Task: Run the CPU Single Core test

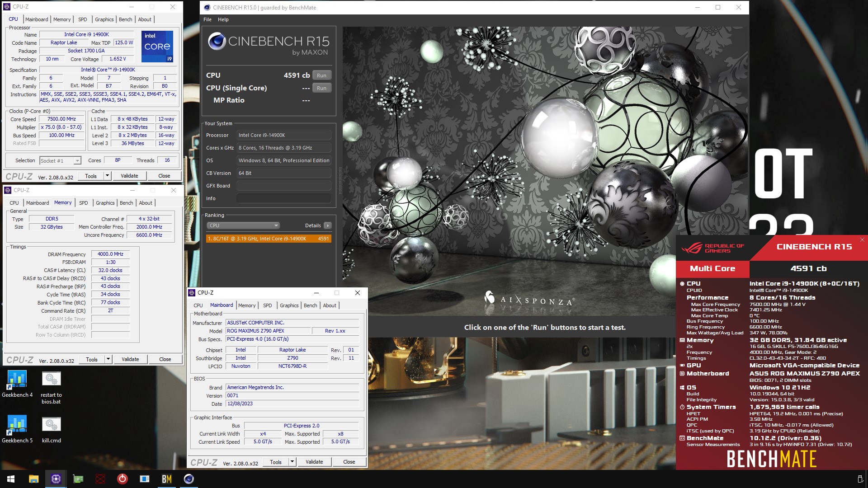Action: coord(321,88)
